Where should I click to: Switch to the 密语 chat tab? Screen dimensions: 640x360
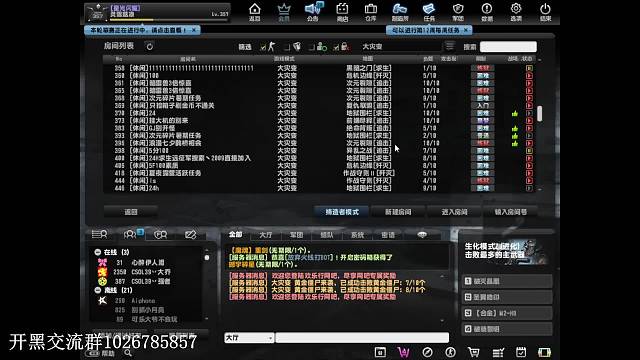click(x=388, y=235)
